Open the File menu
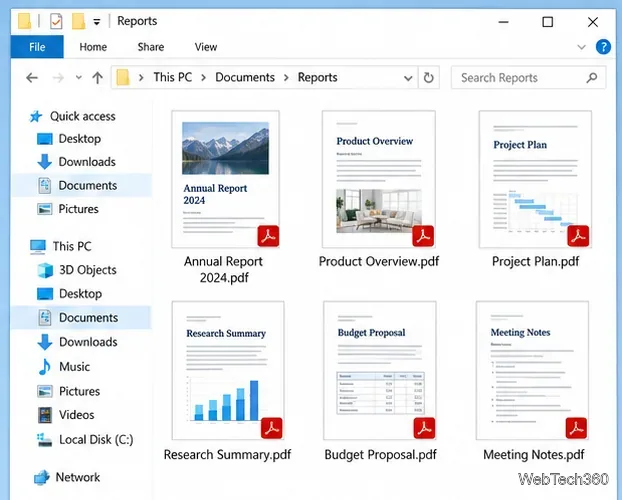Viewport: 622px width, 500px height. pos(37,47)
